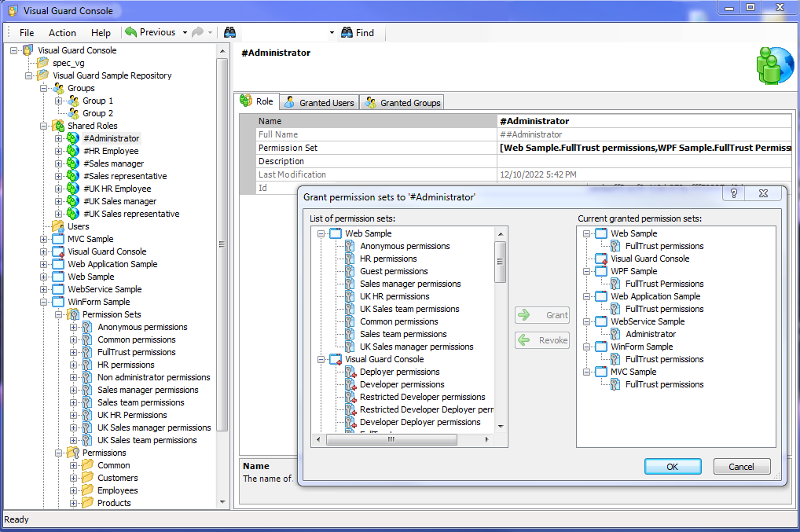Click the vertical scrollbar thumb of the permission sets list

[500, 262]
